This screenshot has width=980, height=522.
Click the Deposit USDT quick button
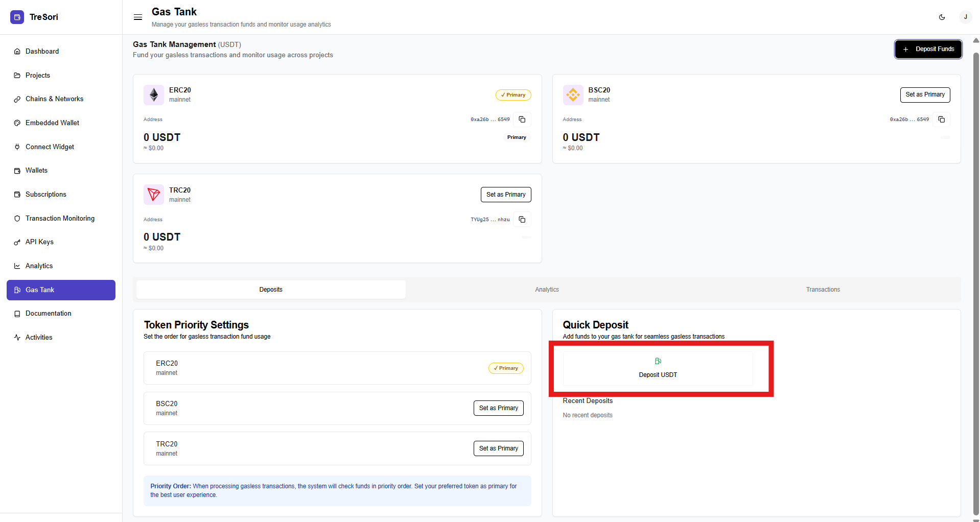658,368
